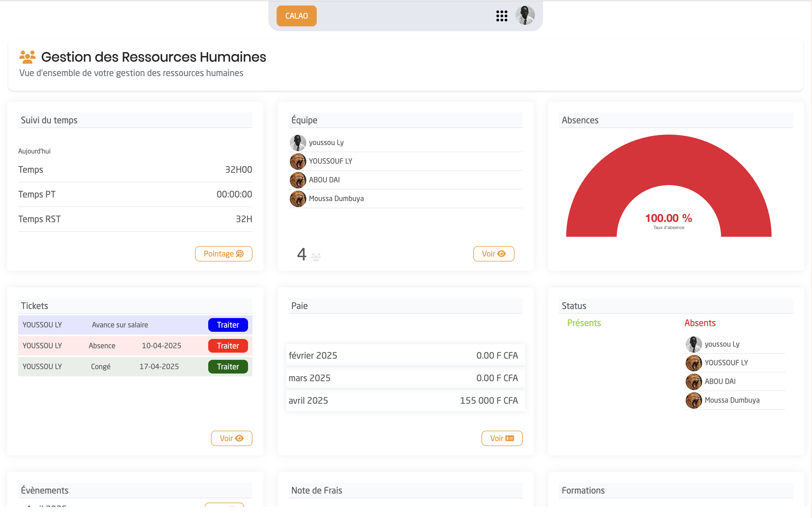Click the 155 000 F CFA amount
Image resolution: width=812 pixels, height=518 pixels.
(x=489, y=400)
